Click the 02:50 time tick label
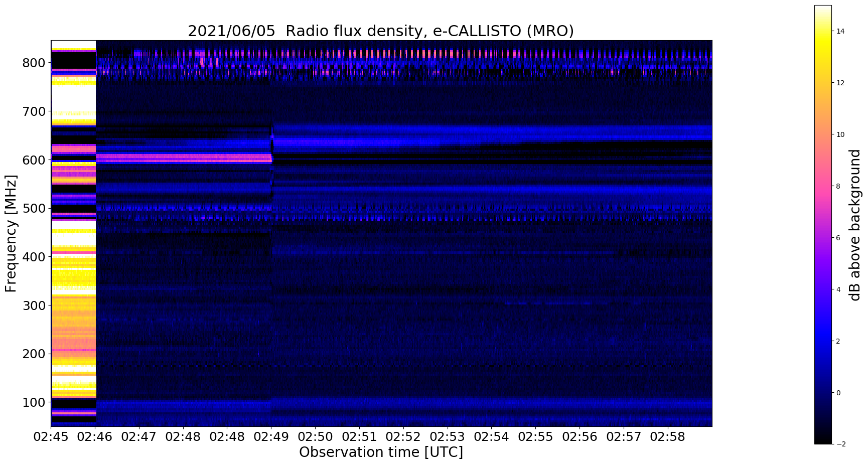 pos(315,436)
